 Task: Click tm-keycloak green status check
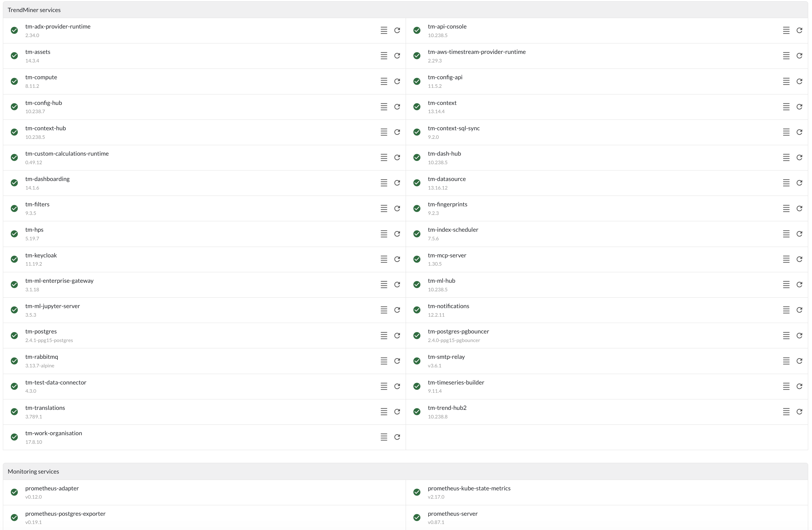(14, 259)
